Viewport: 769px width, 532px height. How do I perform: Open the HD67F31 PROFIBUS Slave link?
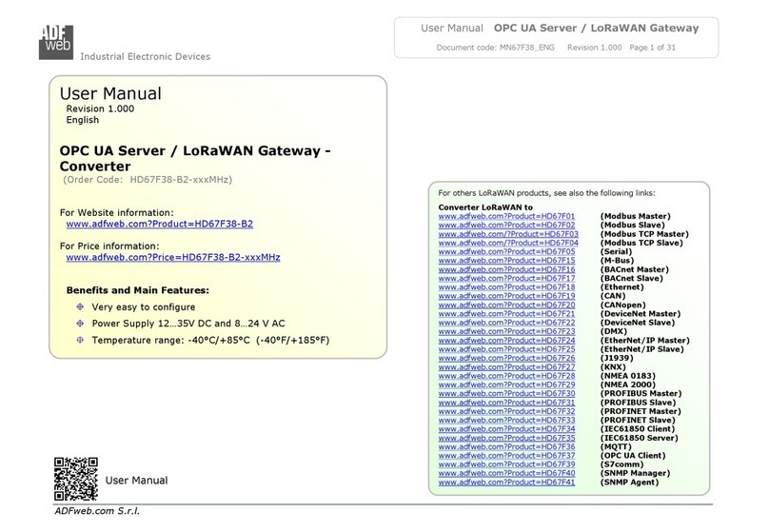click(506, 403)
